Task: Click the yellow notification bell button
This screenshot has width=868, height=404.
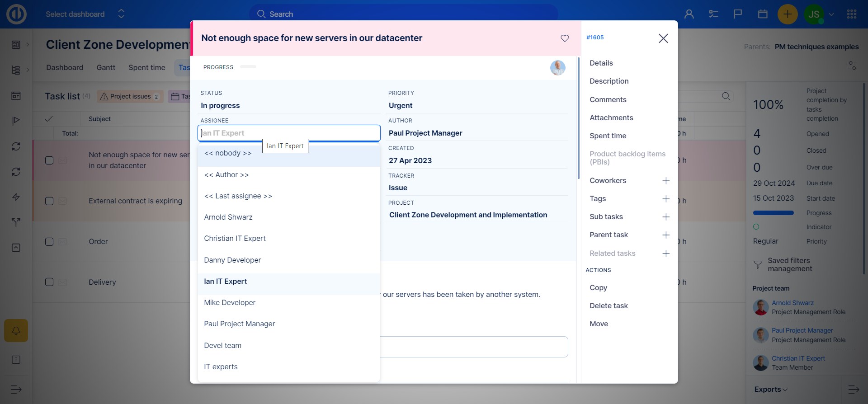Action: coord(16,331)
